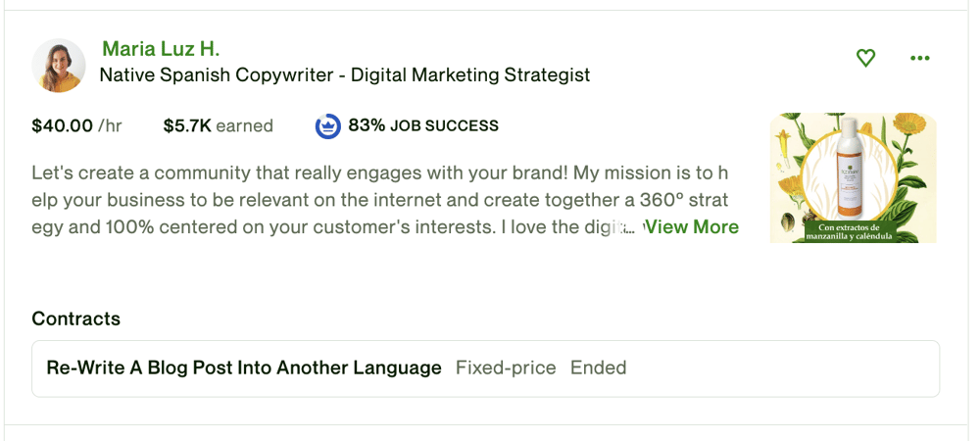Click the Contracts section heading
This screenshot has height=441, width=980.
pyautogui.click(x=75, y=318)
